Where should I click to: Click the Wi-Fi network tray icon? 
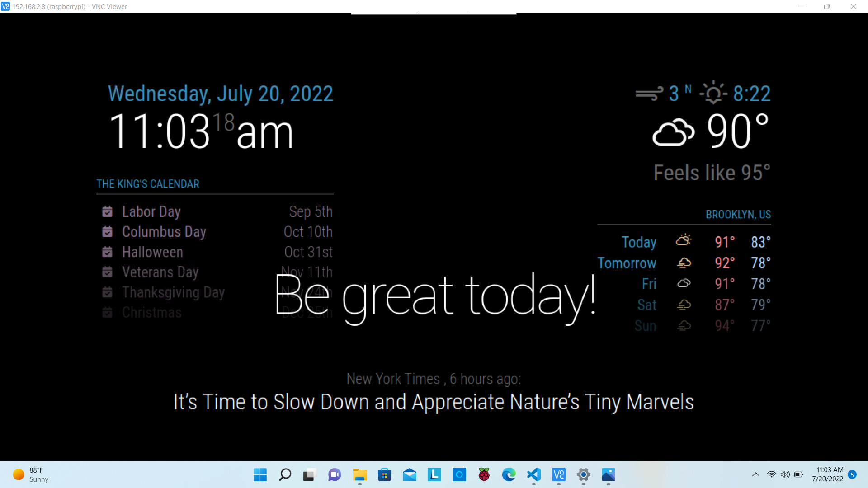coord(772,474)
